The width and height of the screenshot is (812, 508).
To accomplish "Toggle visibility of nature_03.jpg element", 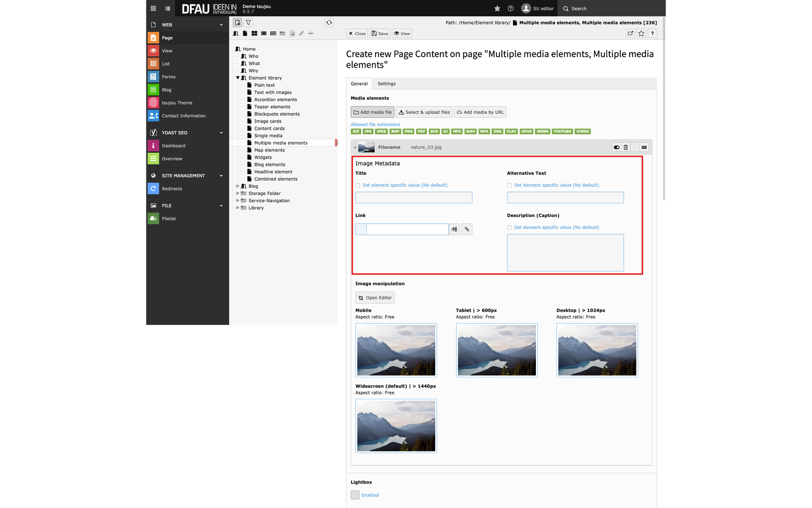I will pos(617,147).
